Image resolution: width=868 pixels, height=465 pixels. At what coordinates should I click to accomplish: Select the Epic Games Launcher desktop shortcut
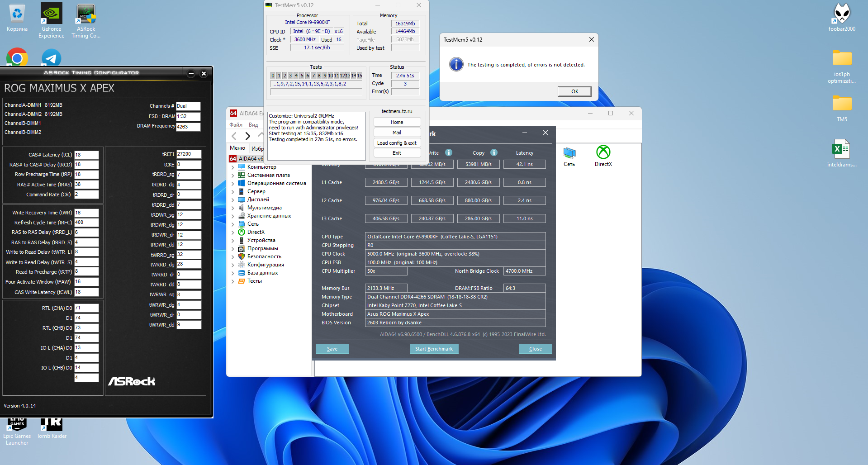click(17, 432)
